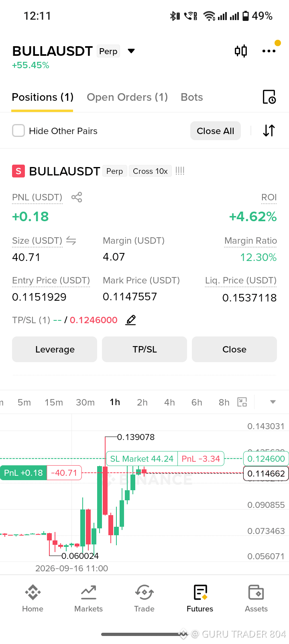Open the candlestick chart icon
The image size is (289, 644).
[241, 51]
